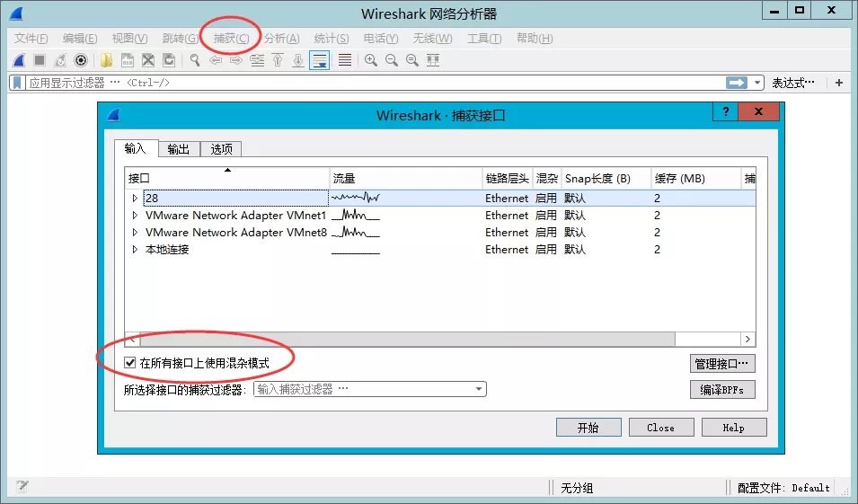The width and height of the screenshot is (858, 504).
Task: Click the dialog help question mark
Action: (726, 111)
